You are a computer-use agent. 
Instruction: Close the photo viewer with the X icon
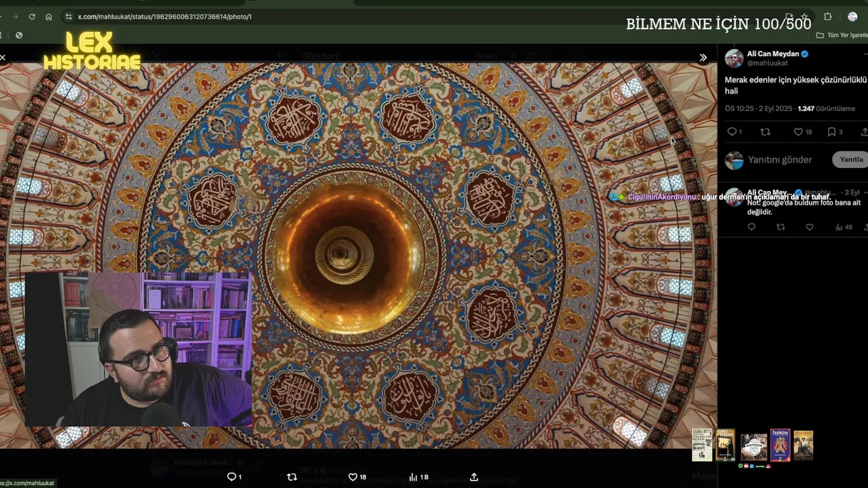pos(3,58)
